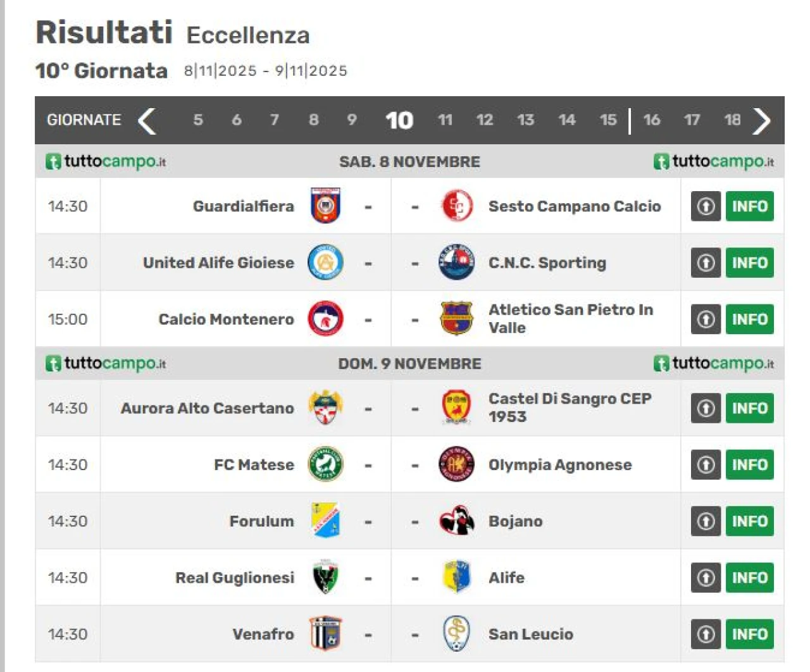
Task: Show next giornate with right chevron
Action: pos(762,120)
